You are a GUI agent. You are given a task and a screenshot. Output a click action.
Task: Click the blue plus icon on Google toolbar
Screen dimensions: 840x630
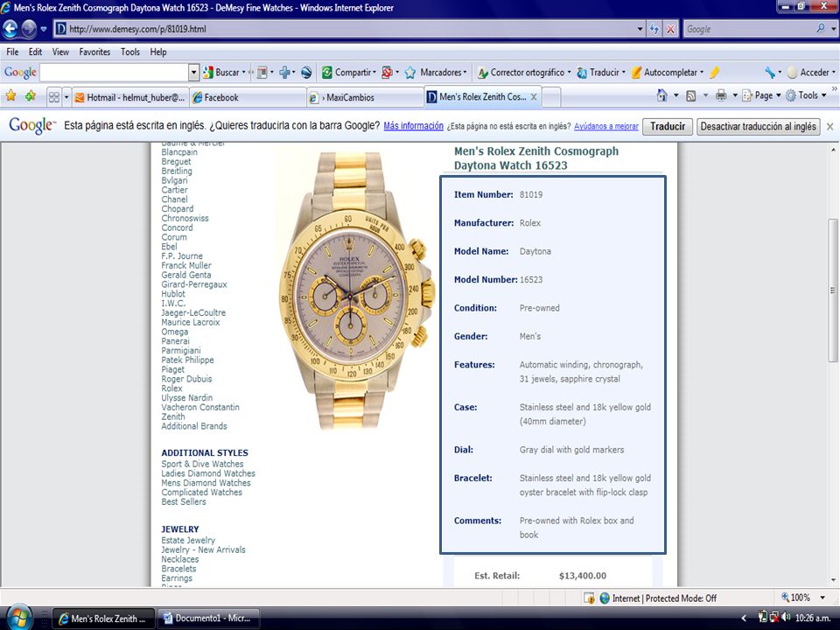tap(284, 73)
